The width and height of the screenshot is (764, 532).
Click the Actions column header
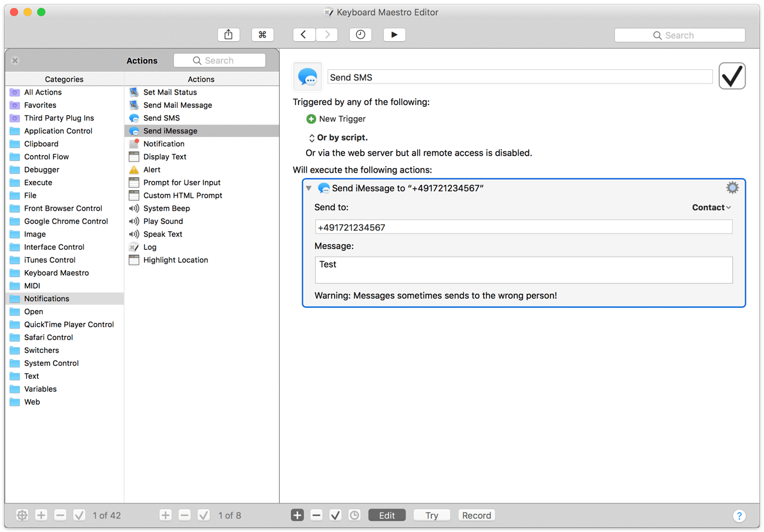[x=202, y=79]
